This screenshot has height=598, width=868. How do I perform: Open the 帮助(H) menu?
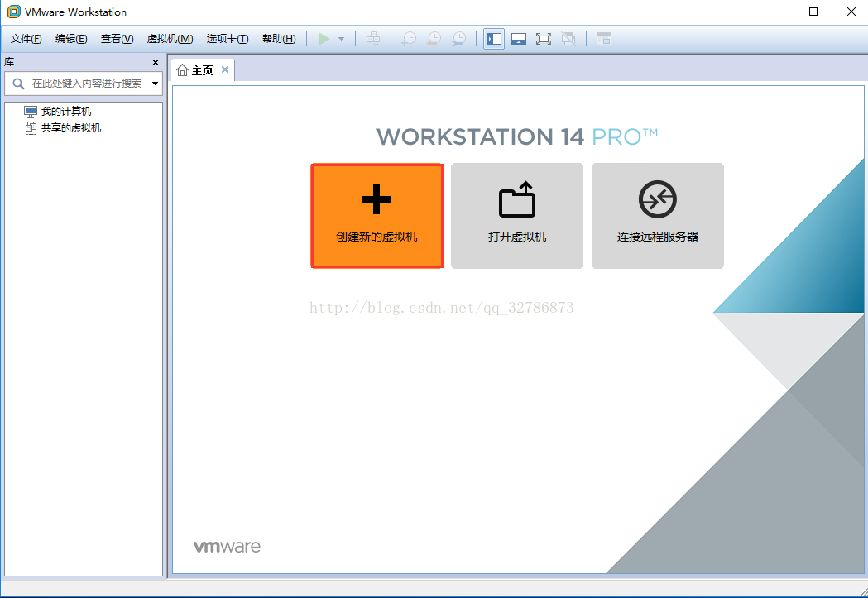point(279,39)
